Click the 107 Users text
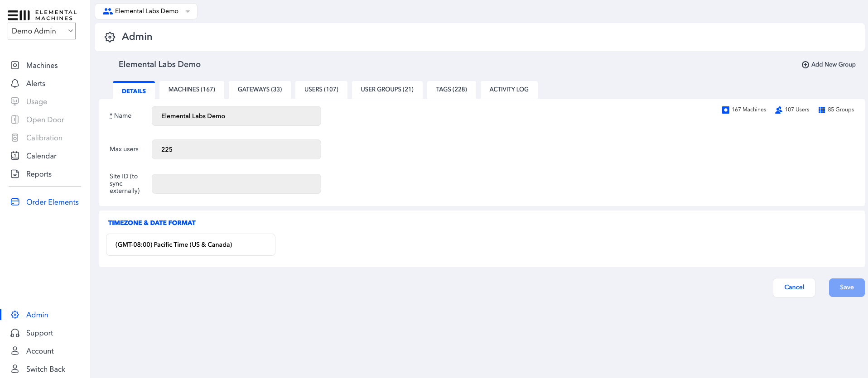 797,110
